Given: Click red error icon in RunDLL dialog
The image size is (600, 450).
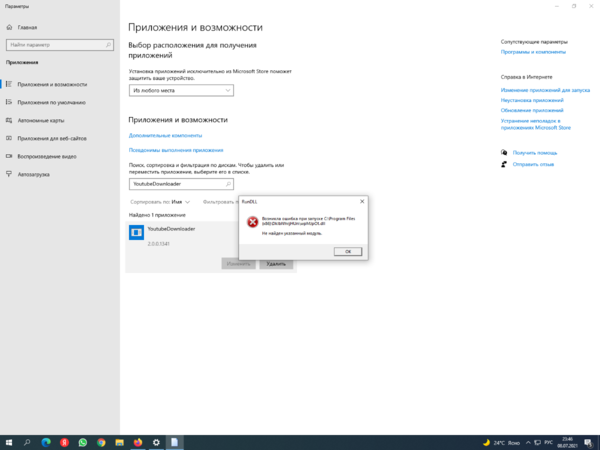Looking at the screenshot, I should click(x=253, y=222).
